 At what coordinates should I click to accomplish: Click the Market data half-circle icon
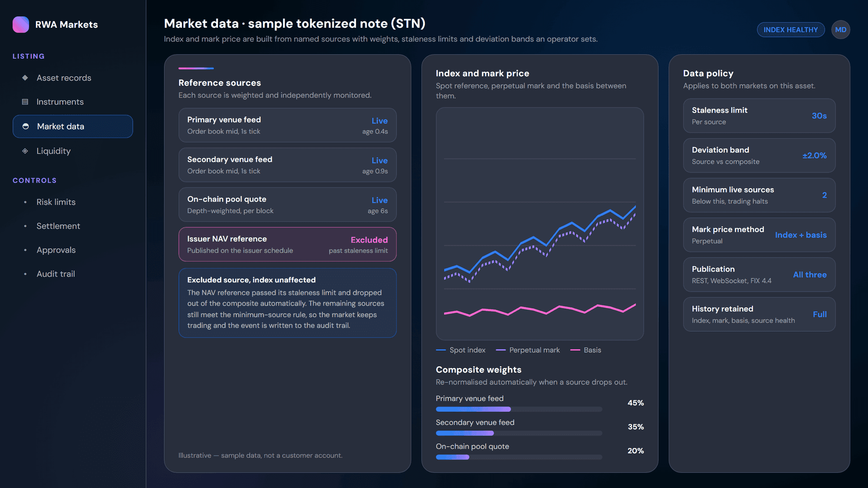26,126
